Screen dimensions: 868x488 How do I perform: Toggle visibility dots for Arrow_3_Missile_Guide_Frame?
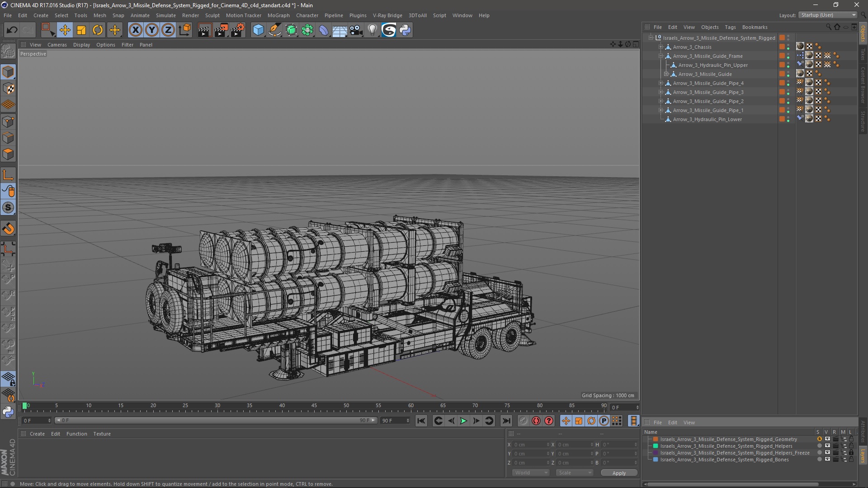[788, 56]
